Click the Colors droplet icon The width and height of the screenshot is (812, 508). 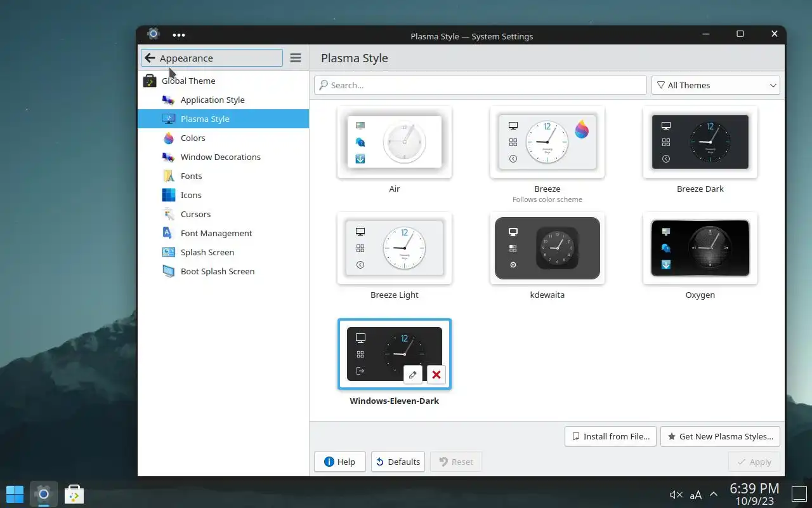168,138
